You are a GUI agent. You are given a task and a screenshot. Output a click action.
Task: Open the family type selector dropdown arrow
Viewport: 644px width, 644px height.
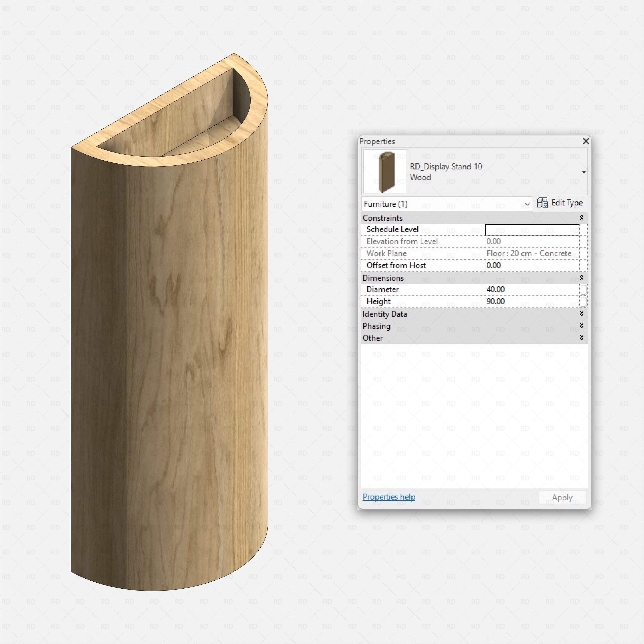(584, 172)
